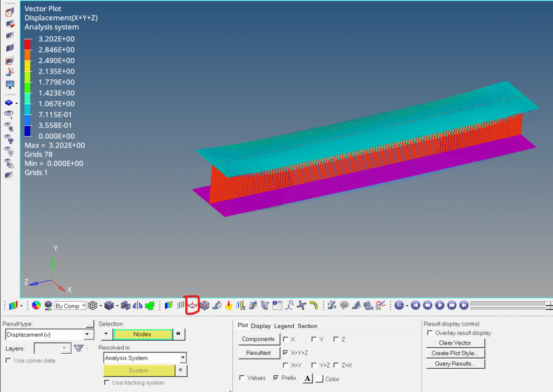The width and height of the screenshot is (553, 392).
Task: Uncheck the X+Y+Z resultant checkbox
Action: click(285, 353)
